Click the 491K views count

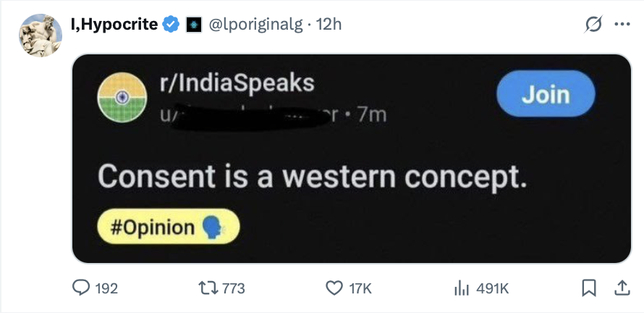pos(492,288)
